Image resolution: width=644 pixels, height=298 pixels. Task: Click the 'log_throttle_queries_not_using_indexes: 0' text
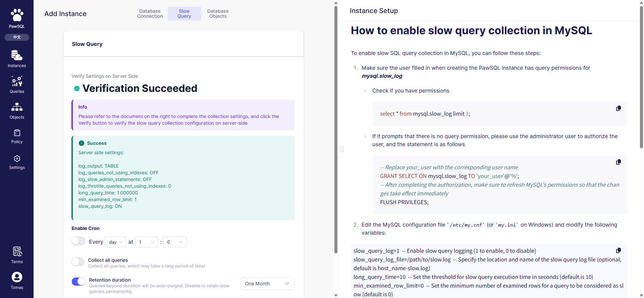[x=125, y=186]
